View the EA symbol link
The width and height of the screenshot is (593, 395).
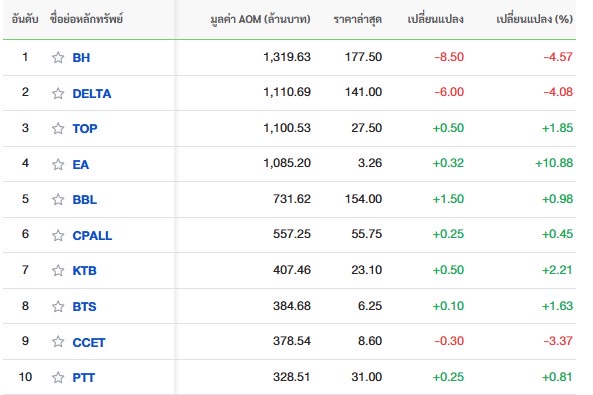coord(81,164)
